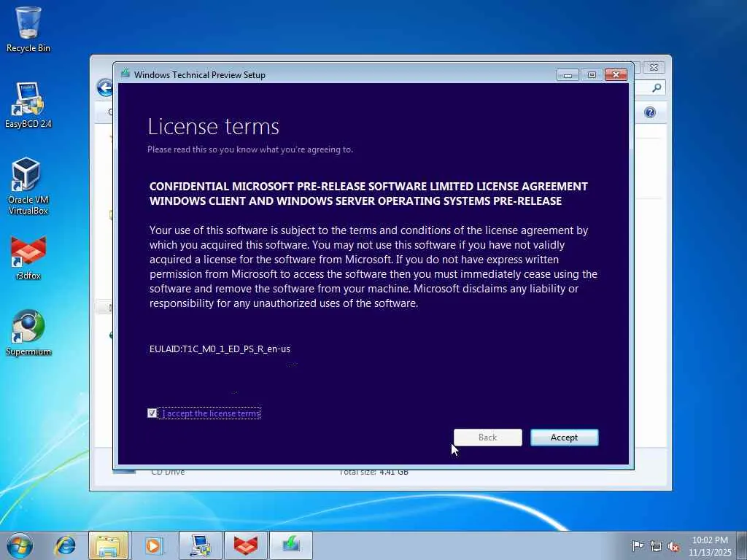Click the EasyBCD computer icon on taskbar

click(200, 545)
